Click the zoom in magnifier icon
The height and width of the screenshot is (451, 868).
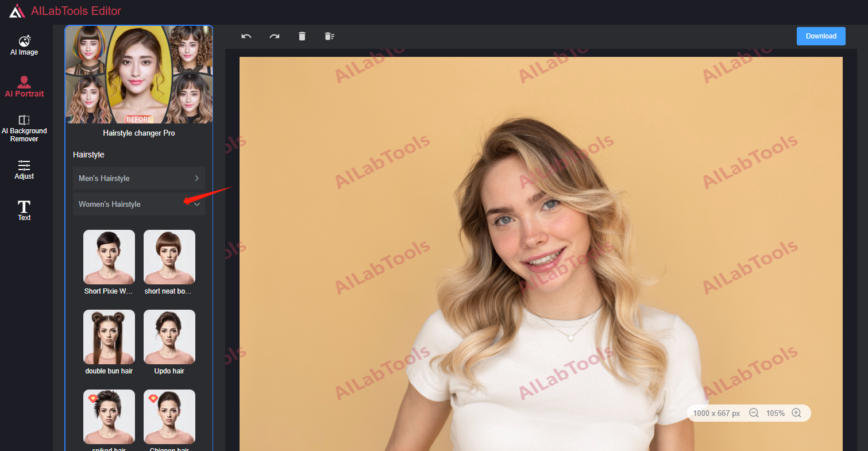click(x=796, y=413)
